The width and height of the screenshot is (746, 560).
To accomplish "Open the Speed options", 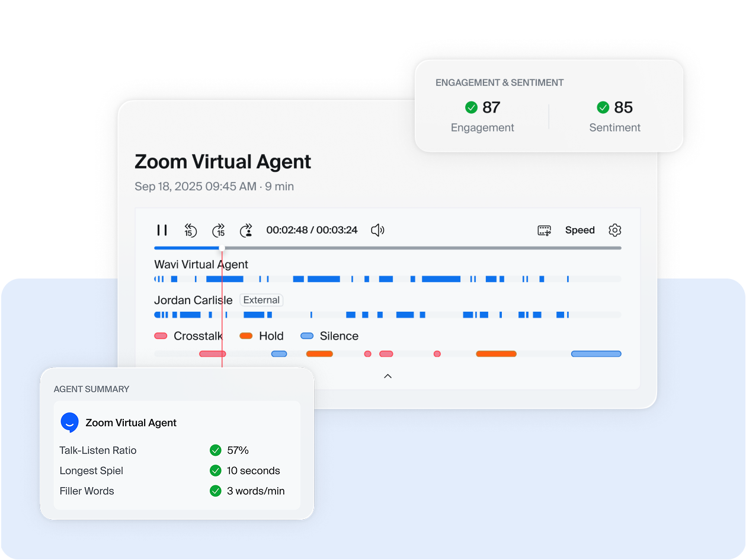I will pyautogui.click(x=579, y=230).
